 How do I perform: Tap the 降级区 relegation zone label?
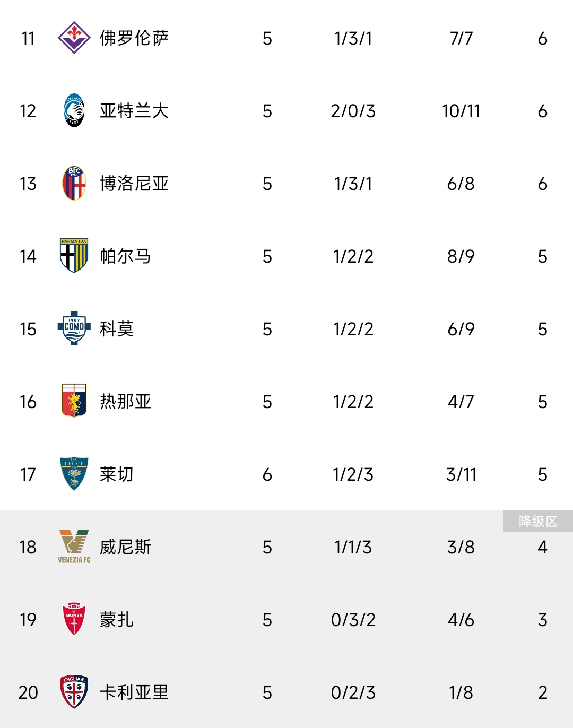[538, 521]
